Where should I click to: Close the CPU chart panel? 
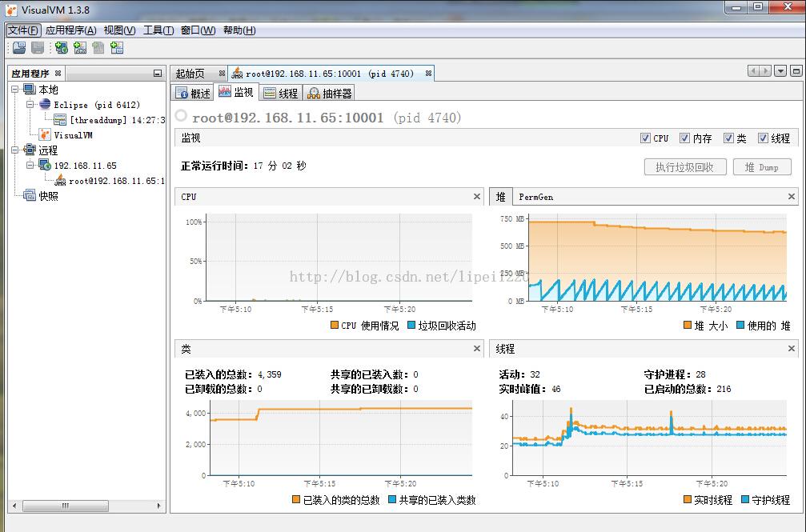pos(476,196)
